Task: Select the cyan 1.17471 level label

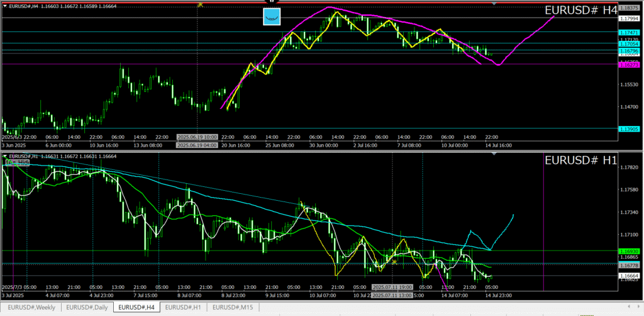Action: coord(629,32)
